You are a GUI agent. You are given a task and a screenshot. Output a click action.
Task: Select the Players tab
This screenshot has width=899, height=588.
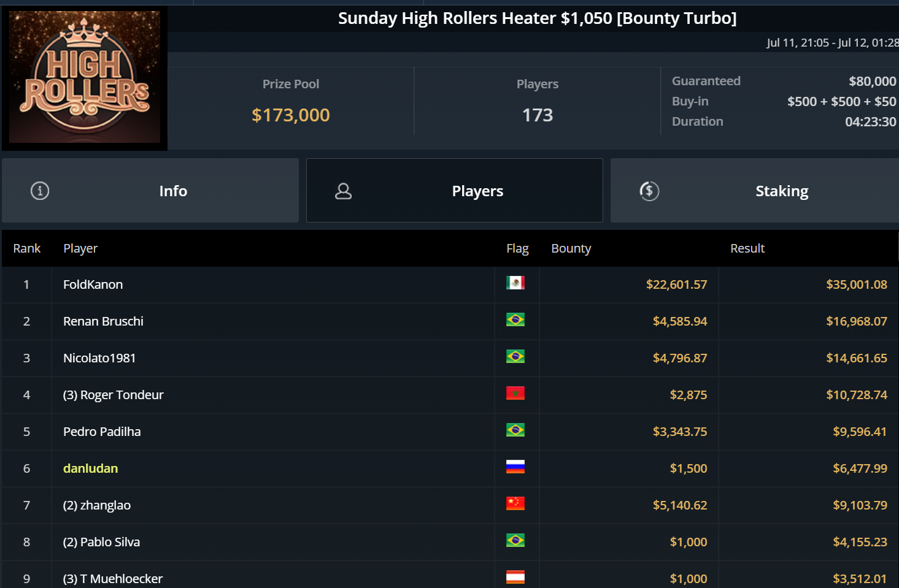point(455,191)
